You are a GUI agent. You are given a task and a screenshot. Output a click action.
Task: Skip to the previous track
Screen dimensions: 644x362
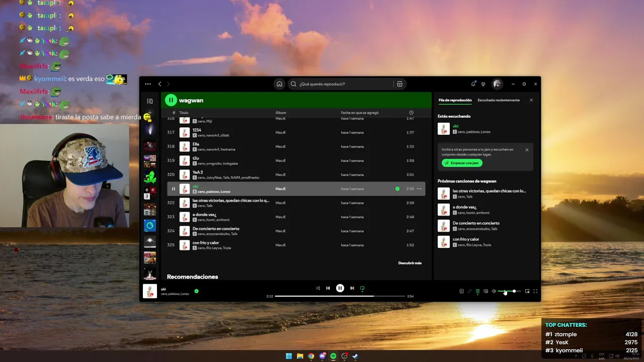[328, 288]
